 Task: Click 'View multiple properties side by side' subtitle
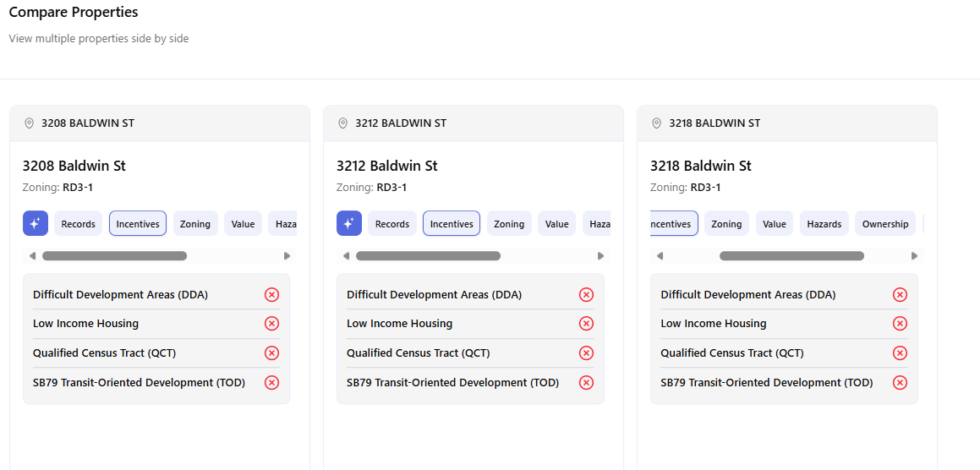tap(99, 39)
